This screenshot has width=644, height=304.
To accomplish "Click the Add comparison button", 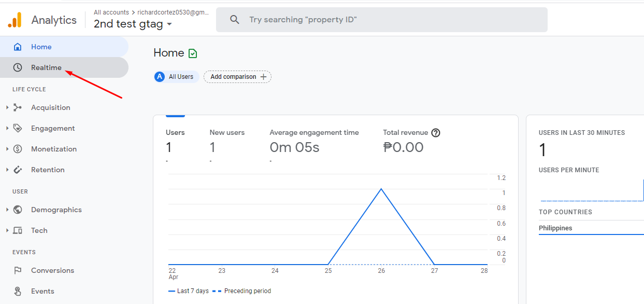I will pos(237,77).
